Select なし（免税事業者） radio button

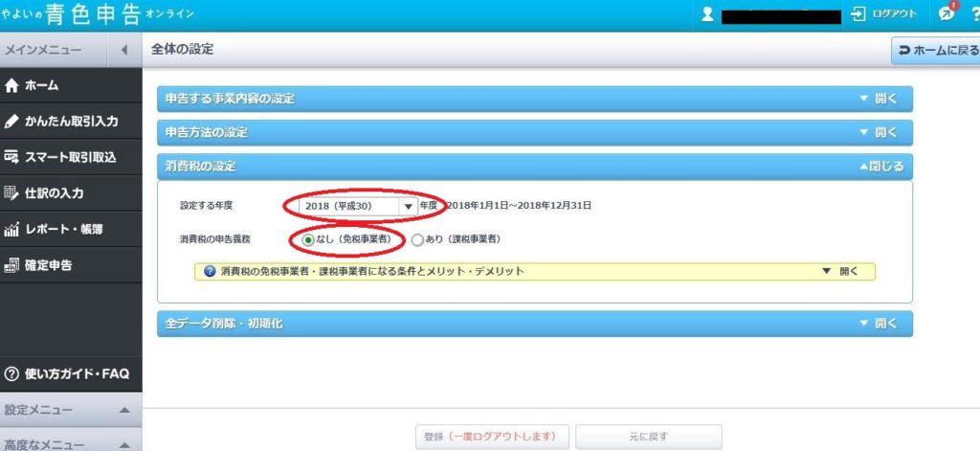(x=307, y=239)
